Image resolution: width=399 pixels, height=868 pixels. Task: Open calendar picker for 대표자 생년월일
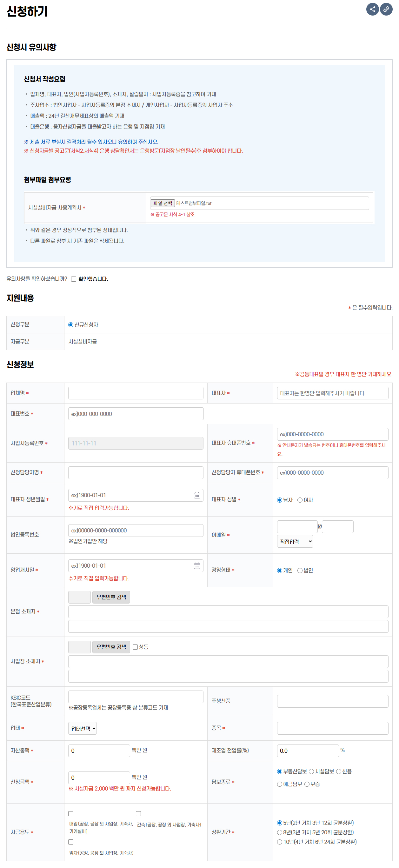(x=197, y=495)
